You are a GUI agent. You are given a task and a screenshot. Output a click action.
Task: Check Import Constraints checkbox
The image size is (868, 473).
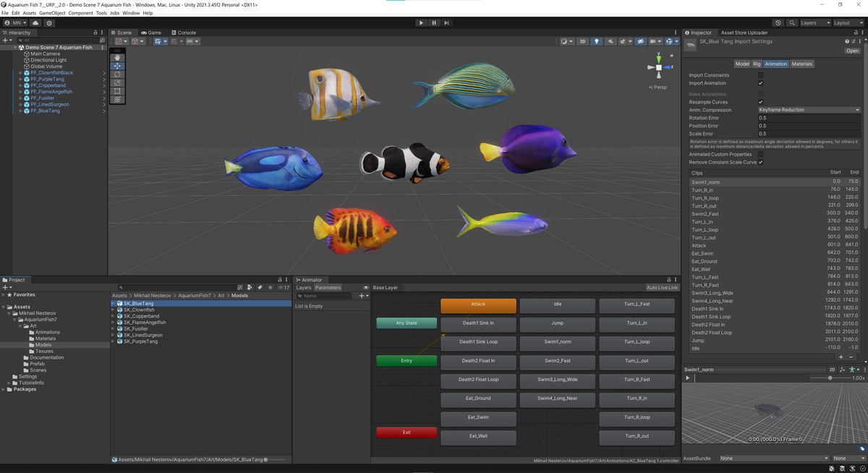coord(760,75)
